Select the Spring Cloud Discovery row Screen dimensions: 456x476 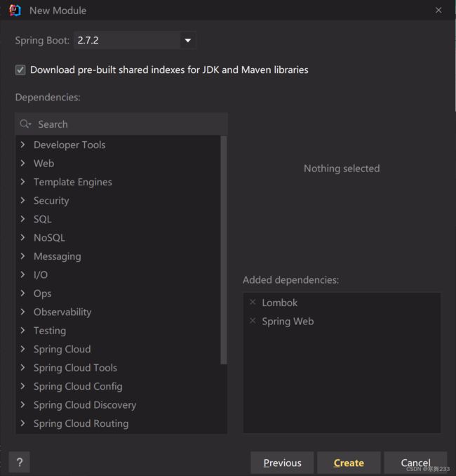tap(119, 404)
